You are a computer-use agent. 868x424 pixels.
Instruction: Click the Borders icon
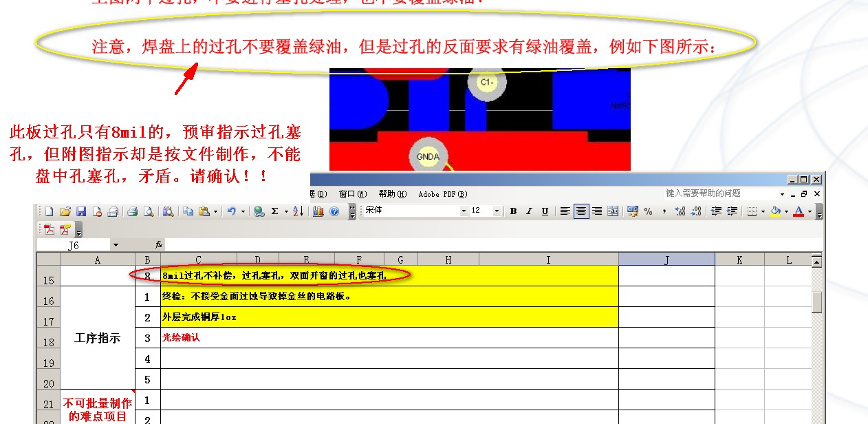click(752, 211)
